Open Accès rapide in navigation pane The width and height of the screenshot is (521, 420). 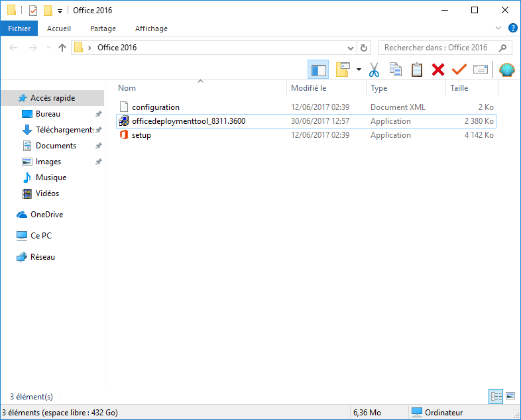(x=52, y=98)
